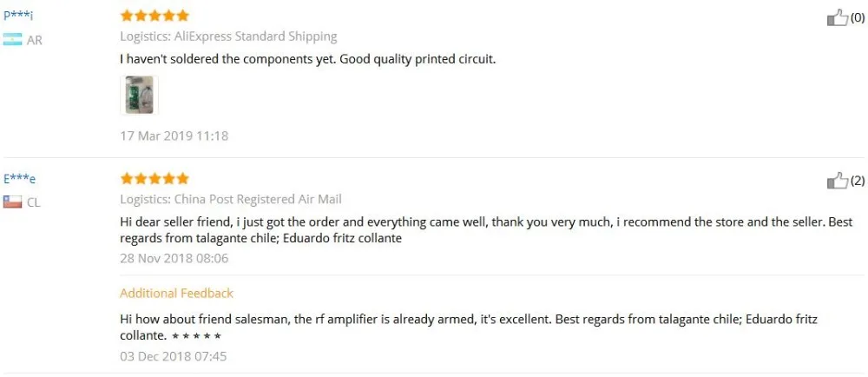Select five-star rating on E***e's review
This screenshot has width=868, height=377.
(x=155, y=178)
